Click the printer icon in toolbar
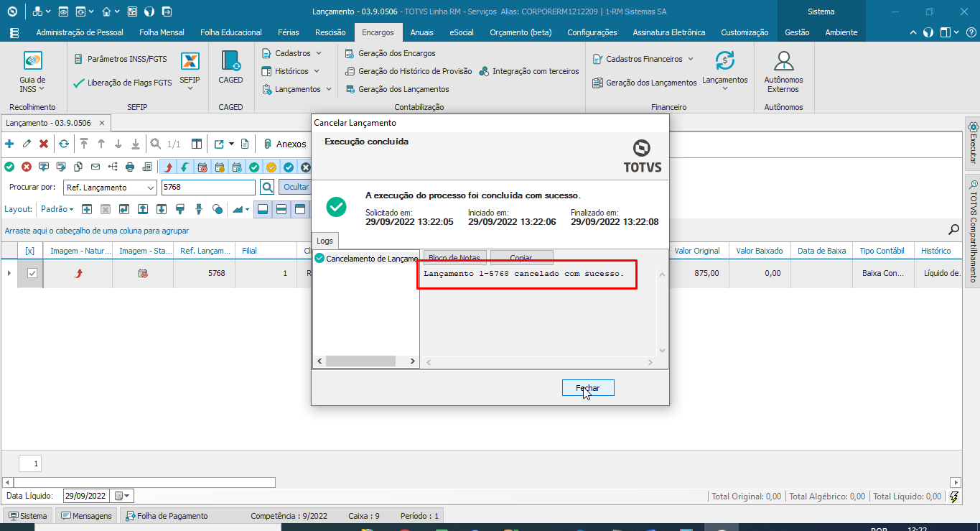 [130, 167]
